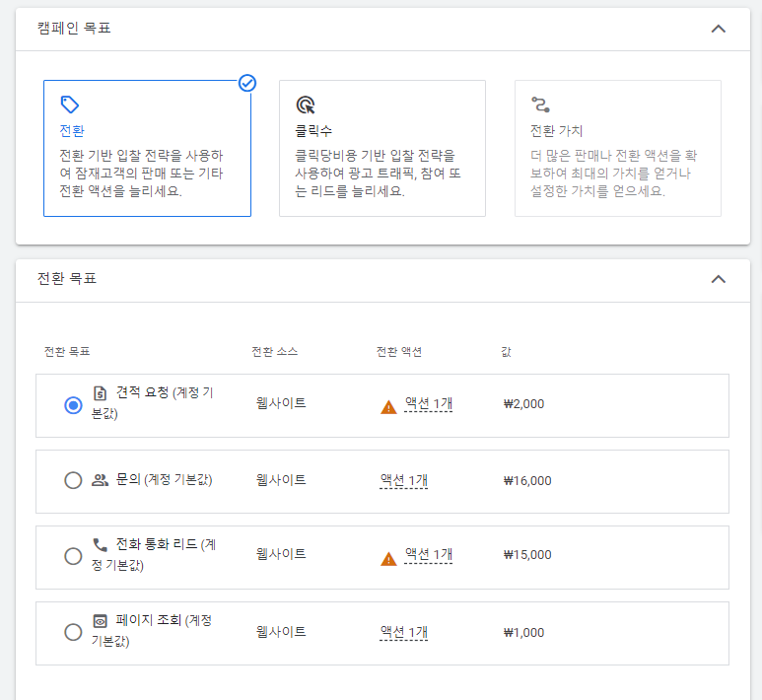Select the 페이지 조회 radio button
Screen dimensions: 762x700
(73, 632)
